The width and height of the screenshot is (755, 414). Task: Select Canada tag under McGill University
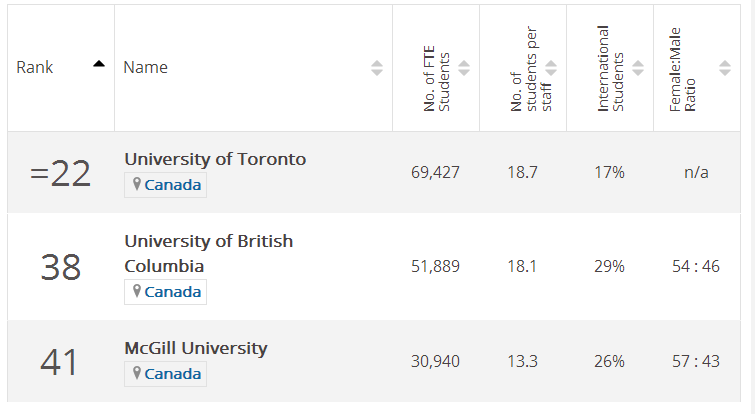(x=172, y=374)
